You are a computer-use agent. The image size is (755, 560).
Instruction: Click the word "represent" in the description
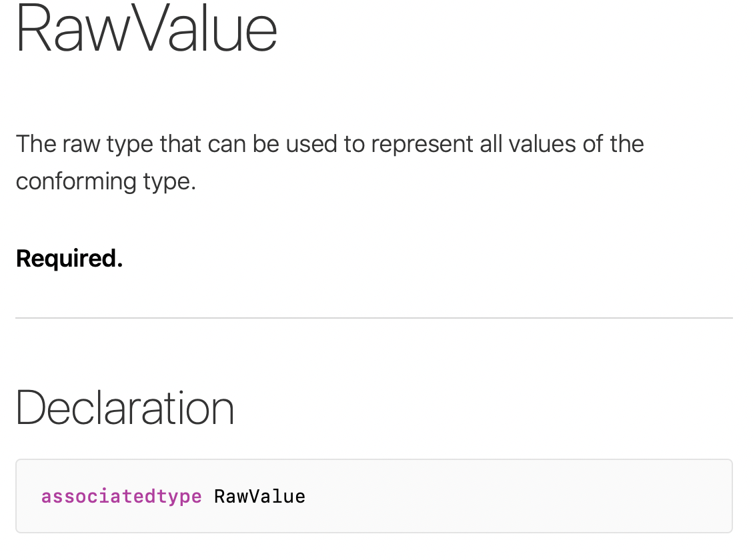point(422,144)
